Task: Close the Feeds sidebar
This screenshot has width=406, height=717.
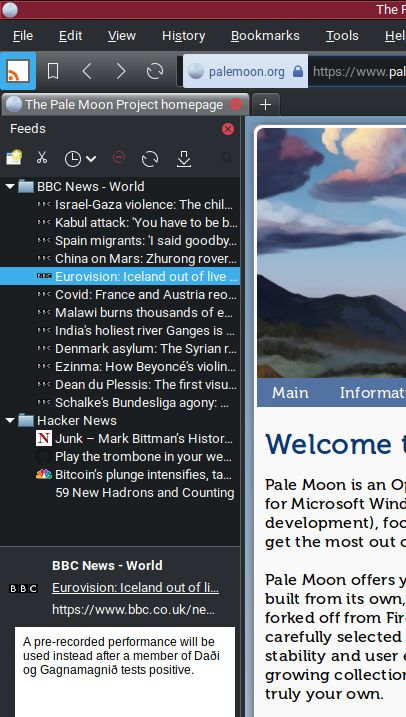Action: (228, 129)
